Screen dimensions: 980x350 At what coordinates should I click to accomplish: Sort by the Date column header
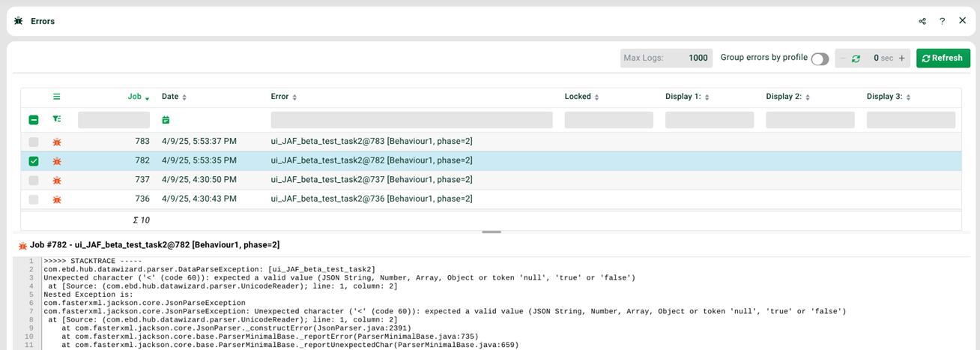point(174,97)
